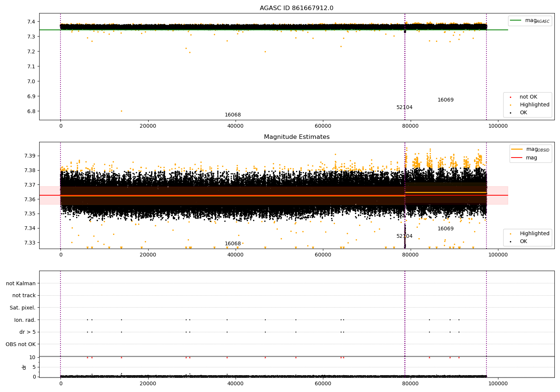Select the mag OBSID legend entry in middle plot

(531, 149)
